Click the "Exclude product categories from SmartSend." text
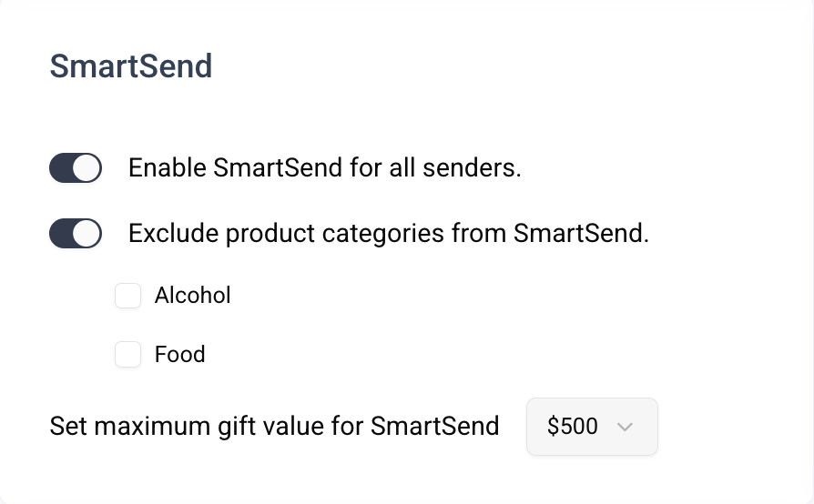 (388, 233)
